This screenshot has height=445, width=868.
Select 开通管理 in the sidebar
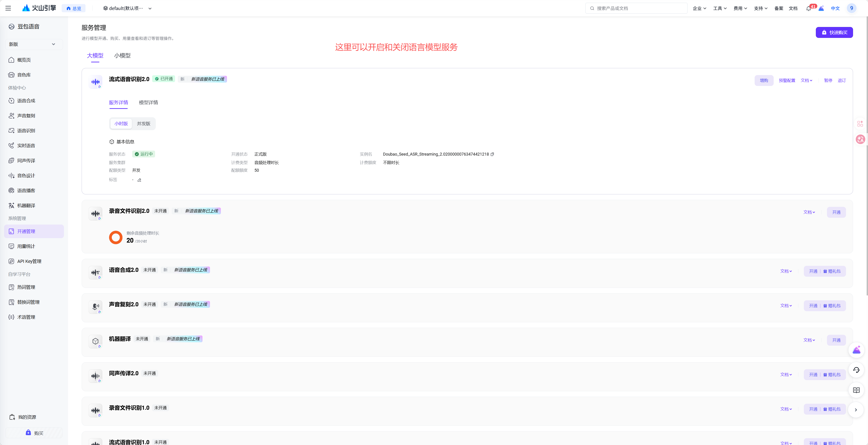click(34, 232)
